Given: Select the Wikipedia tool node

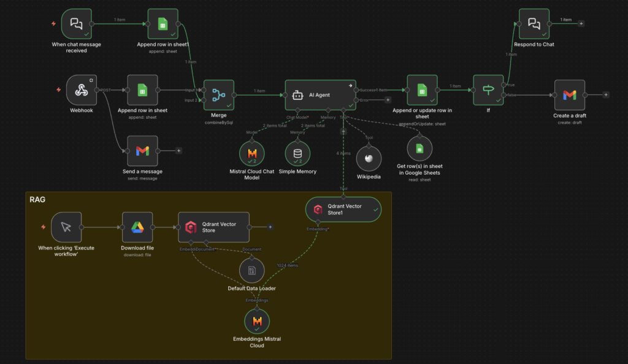Looking at the screenshot, I should tap(369, 157).
